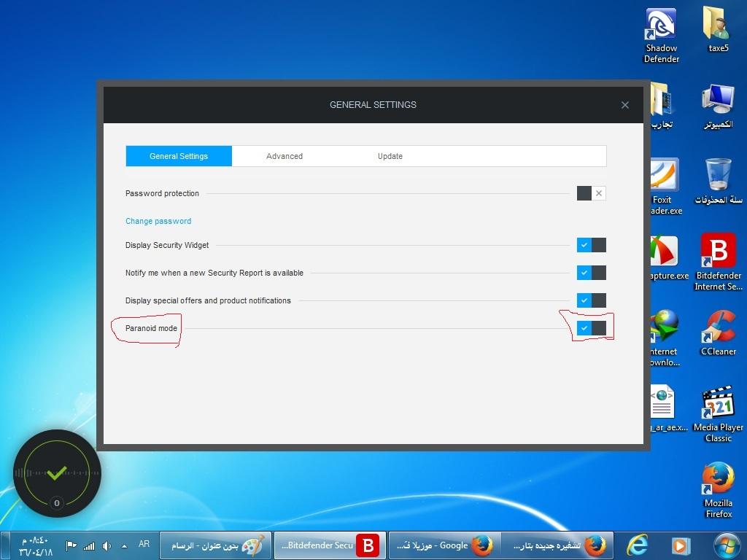Open the AR input language selector
The width and height of the screenshot is (747, 560).
click(x=144, y=544)
